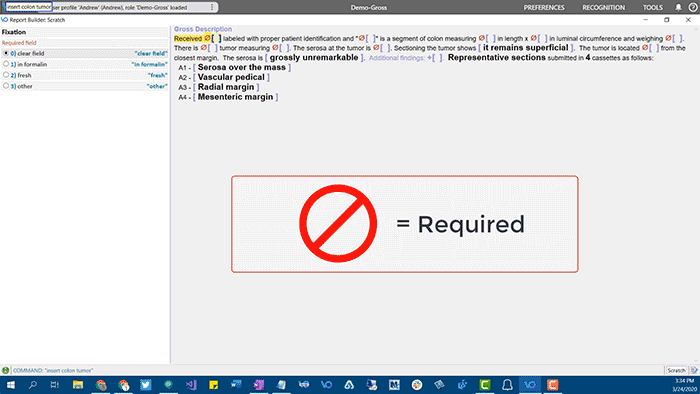The width and height of the screenshot is (700, 394).
Task: Select the 'in formalin' radio option
Action: pyautogui.click(x=6, y=64)
